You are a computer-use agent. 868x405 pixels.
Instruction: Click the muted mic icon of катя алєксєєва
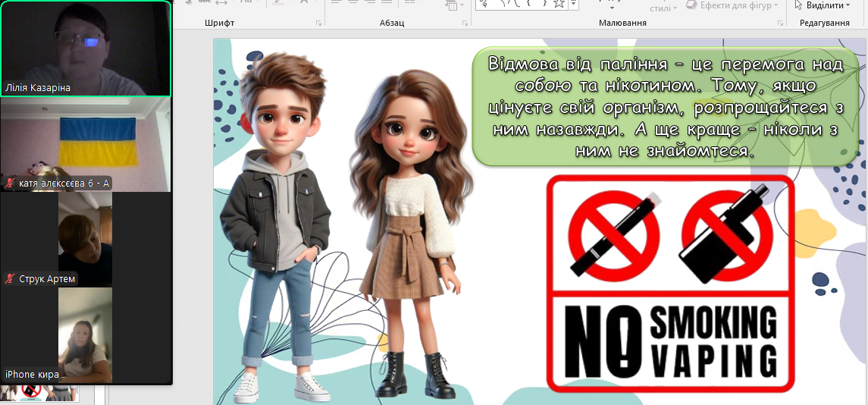pos(9,184)
